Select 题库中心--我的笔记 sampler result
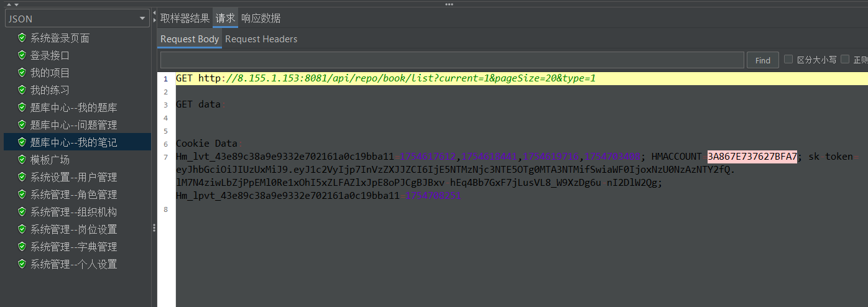Screen dimensions: 868x307 [x=73, y=142]
